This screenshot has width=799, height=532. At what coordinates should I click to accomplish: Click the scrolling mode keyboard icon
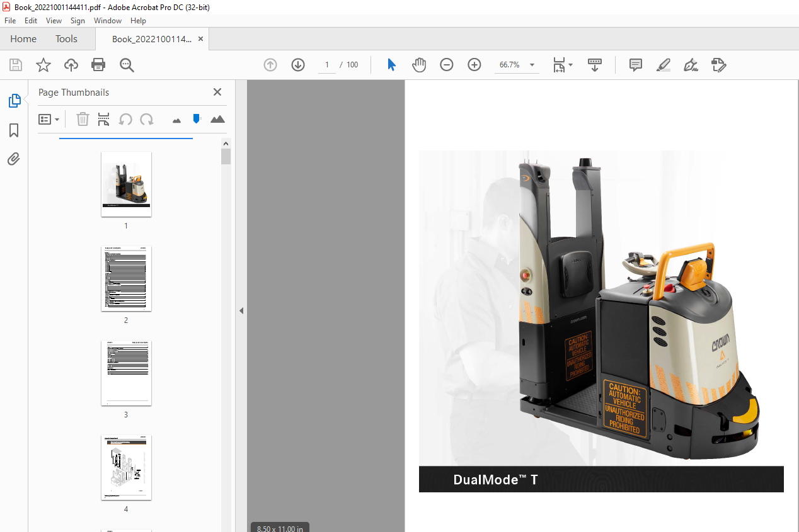click(595, 65)
